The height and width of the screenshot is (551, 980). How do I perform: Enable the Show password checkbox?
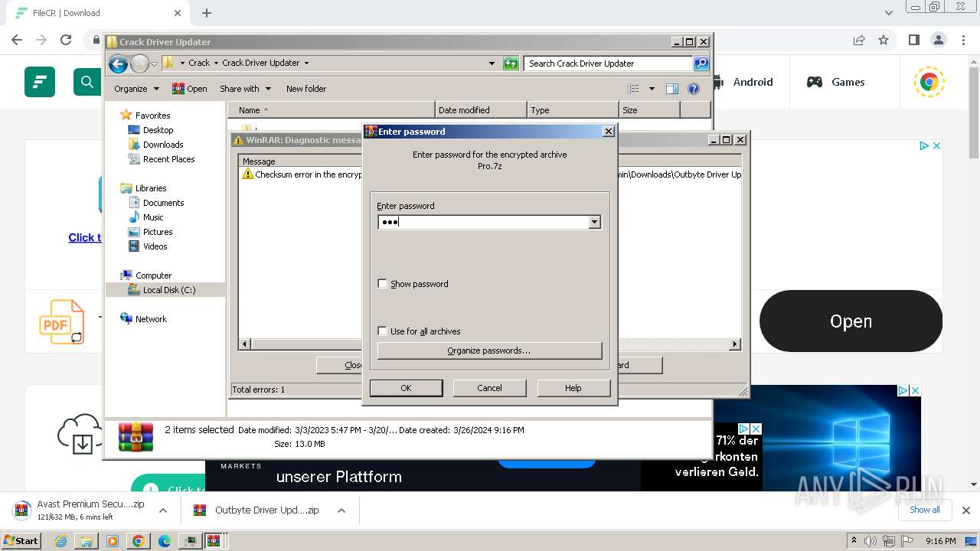tap(382, 284)
